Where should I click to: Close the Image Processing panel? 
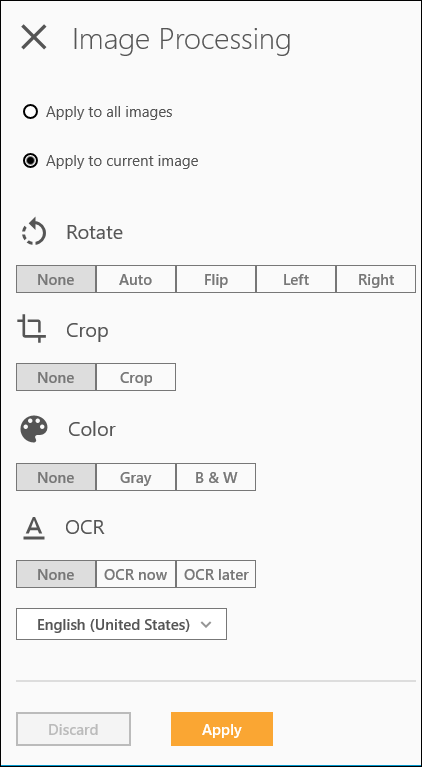click(x=34, y=38)
